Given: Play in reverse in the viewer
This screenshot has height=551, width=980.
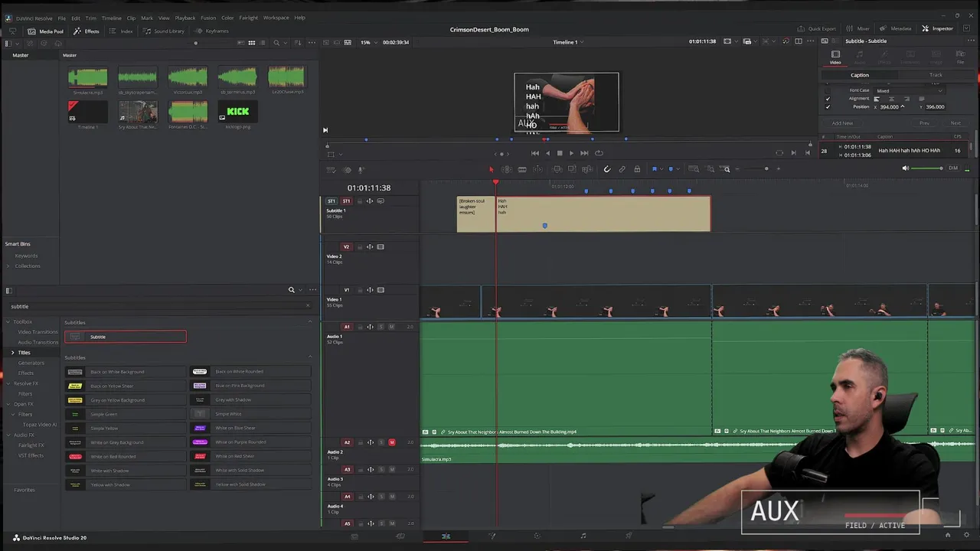Looking at the screenshot, I should [x=547, y=153].
